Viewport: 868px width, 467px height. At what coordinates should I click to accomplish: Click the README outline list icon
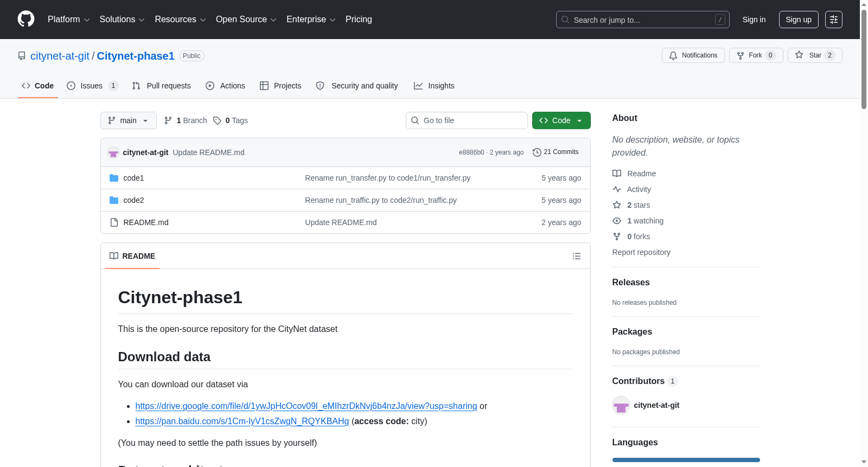[577, 256]
